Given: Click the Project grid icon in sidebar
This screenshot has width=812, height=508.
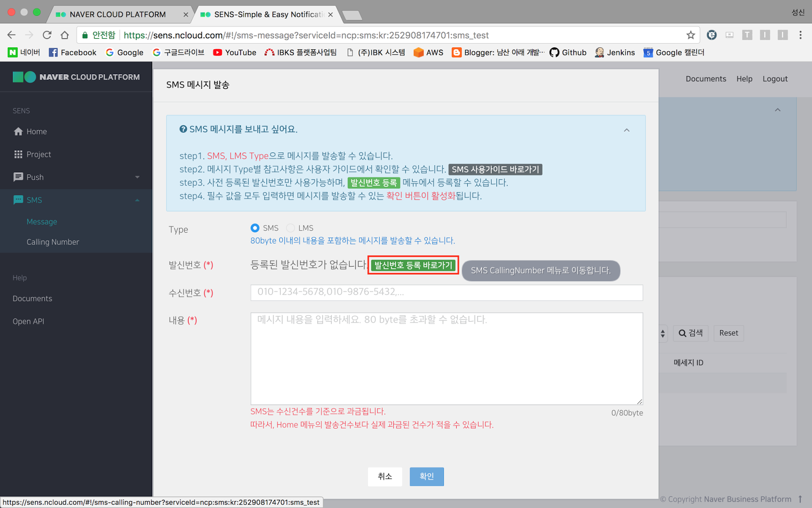Looking at the screenshot, I should 18,154.
